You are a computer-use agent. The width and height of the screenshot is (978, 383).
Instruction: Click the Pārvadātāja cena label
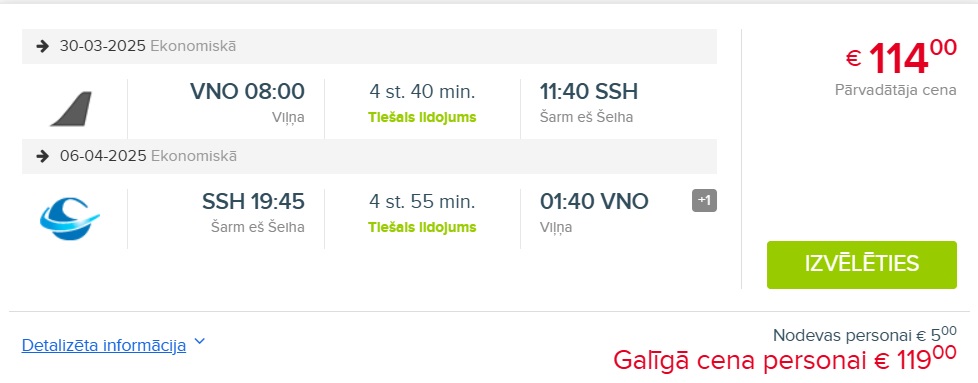coord(895,90)
